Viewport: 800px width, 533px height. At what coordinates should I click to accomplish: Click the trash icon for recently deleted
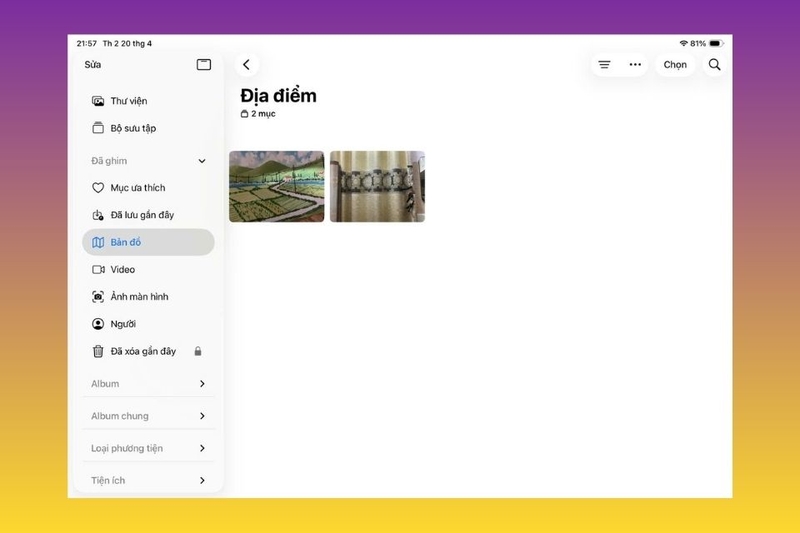(x=98, y=351)
